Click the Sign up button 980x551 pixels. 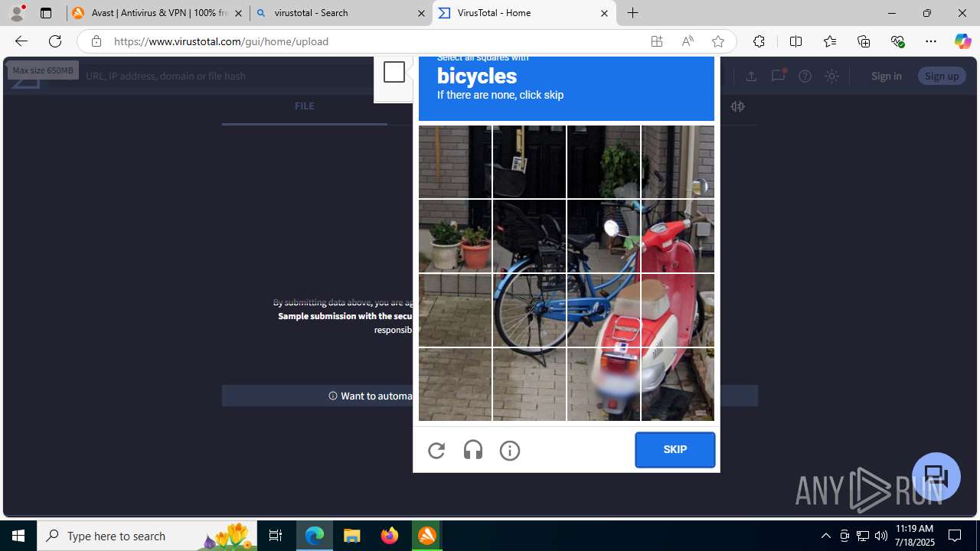pos(942,76)
